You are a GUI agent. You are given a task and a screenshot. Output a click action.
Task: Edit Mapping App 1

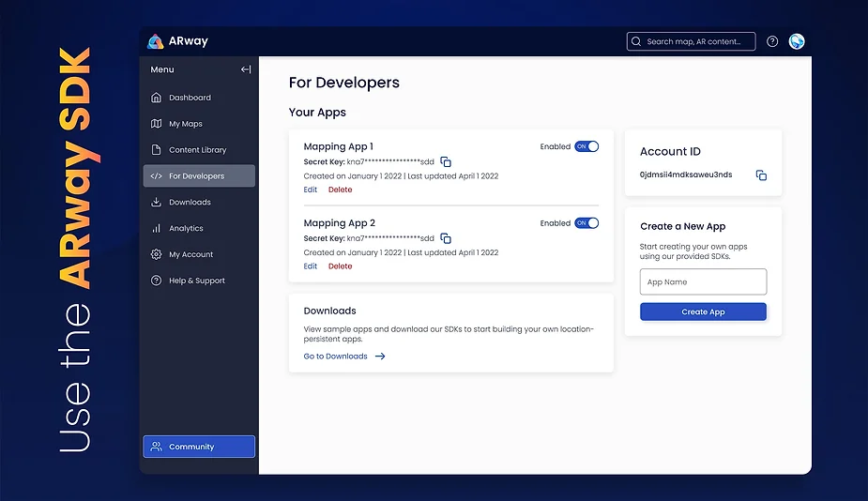point(310,190)
